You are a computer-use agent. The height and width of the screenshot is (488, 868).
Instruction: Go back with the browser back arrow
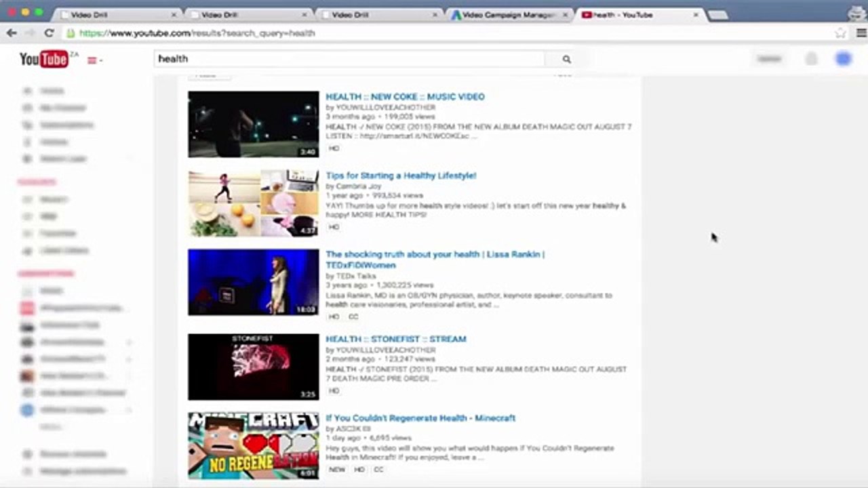point(12,33)
